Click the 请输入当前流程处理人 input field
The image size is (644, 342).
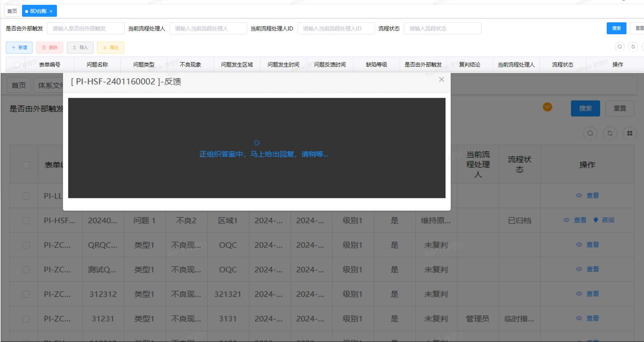coord(208,28)
